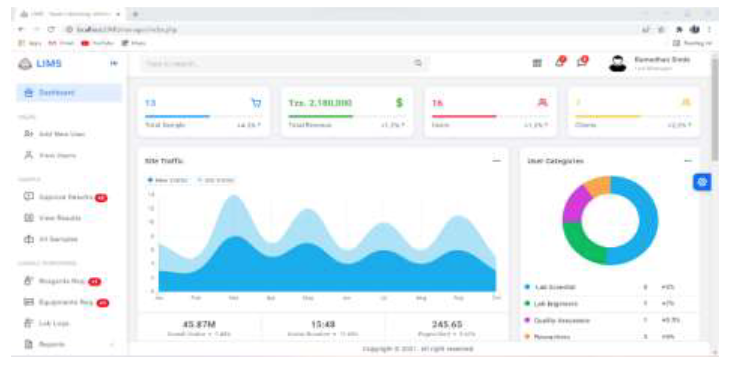
Task: Click the Total Revenue dollar icon
Action: point(399,103)
